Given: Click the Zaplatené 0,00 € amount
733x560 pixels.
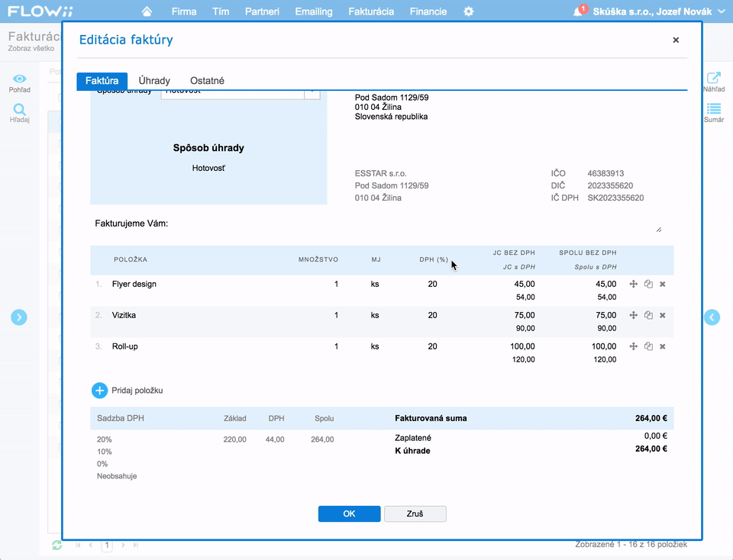Looking at the screenshot, I should tap(655, 436).
